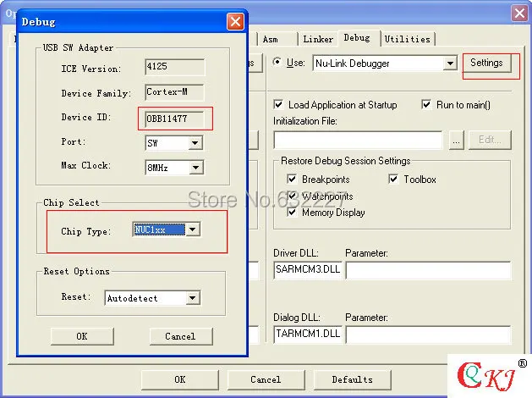Click the Initialization File input field
Viewport: 532px width, 398px height.
point(358,140)
